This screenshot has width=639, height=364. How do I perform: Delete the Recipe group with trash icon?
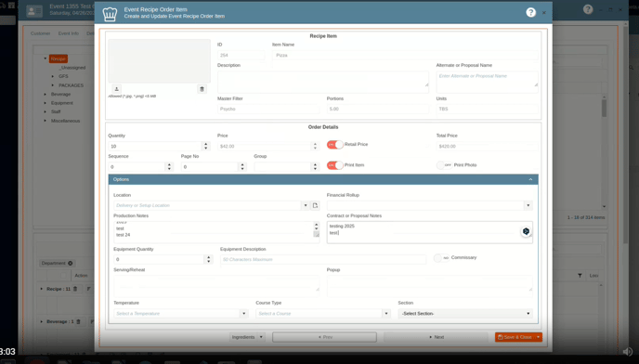pos(75,289)
